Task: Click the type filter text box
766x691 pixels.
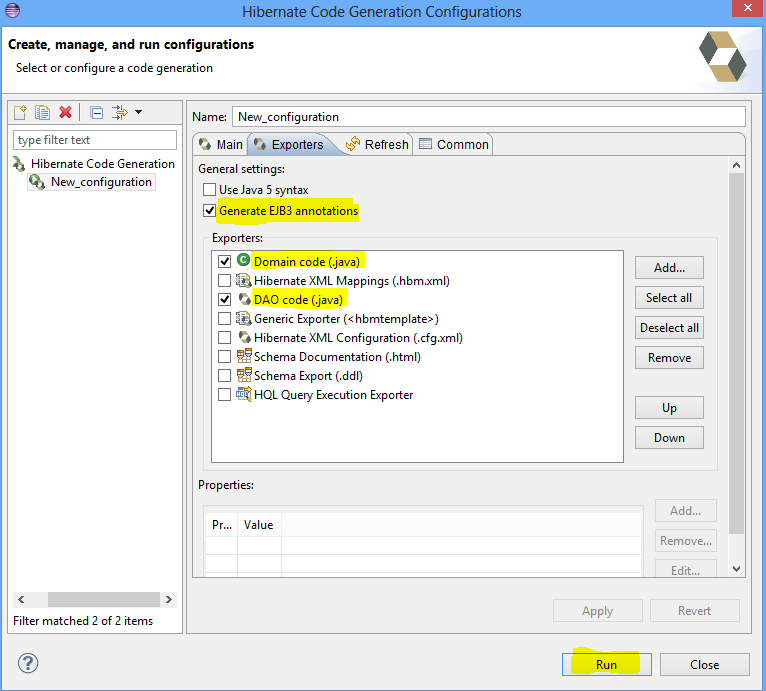Action: (x=95, y=140)
